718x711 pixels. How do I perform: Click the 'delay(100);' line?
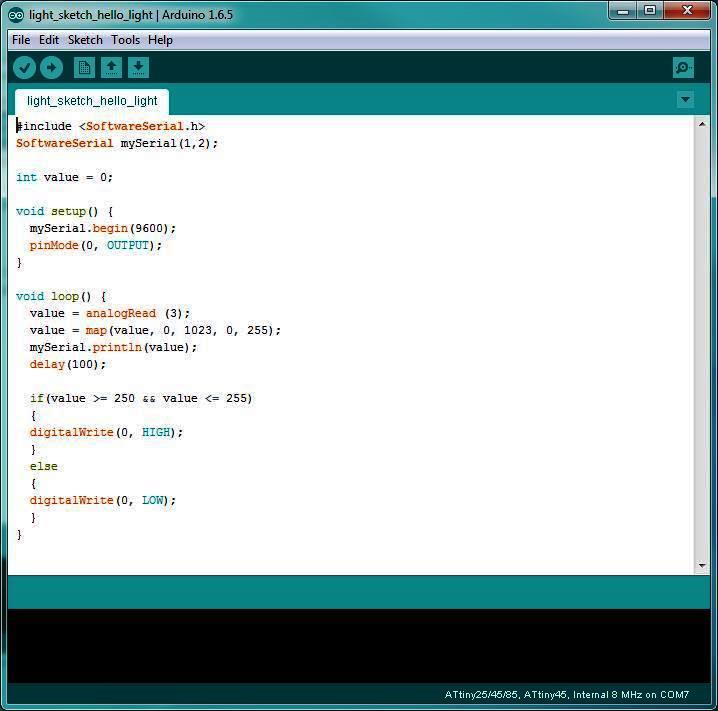point(68,364)
